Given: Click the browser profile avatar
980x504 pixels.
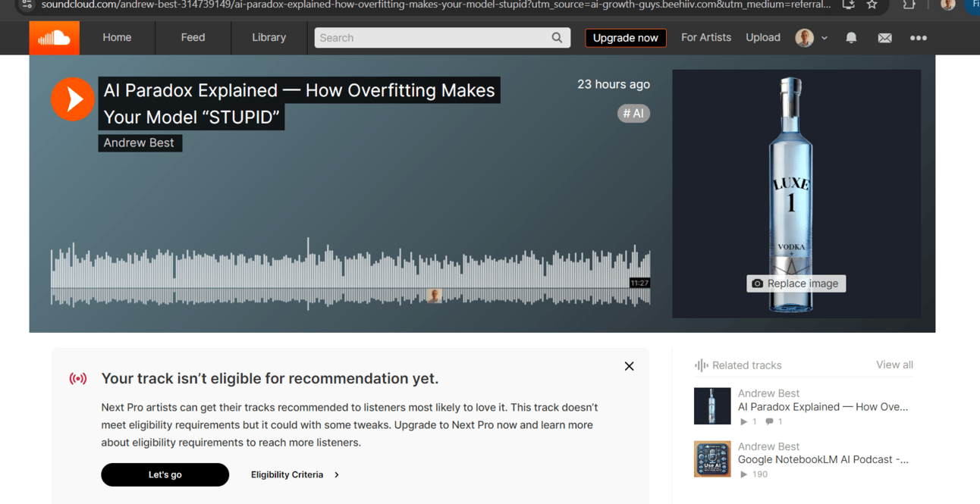Looking at the screenshot, I should coord(947,5).
